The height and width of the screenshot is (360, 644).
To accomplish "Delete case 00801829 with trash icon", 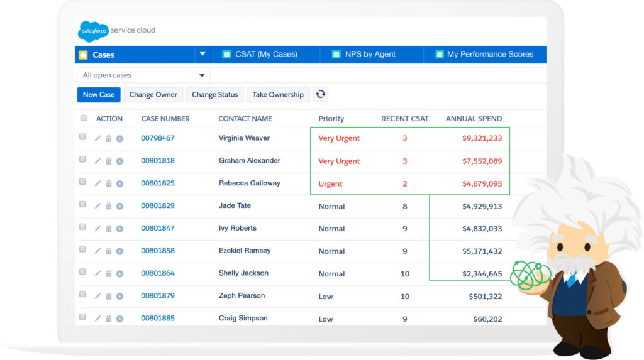I will pos(108,205).
